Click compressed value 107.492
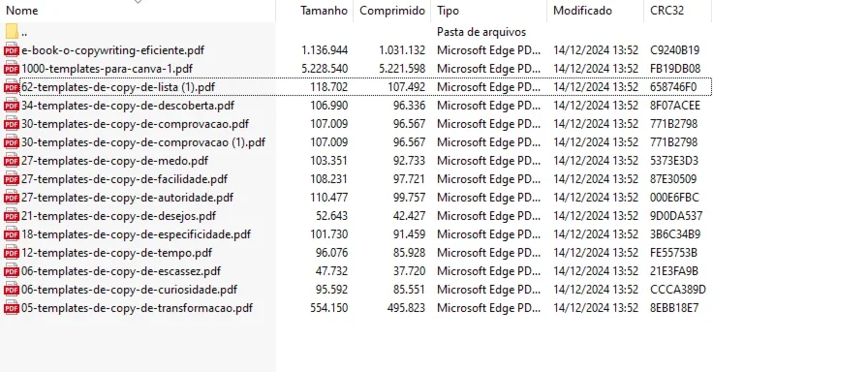 coord(407,87)
